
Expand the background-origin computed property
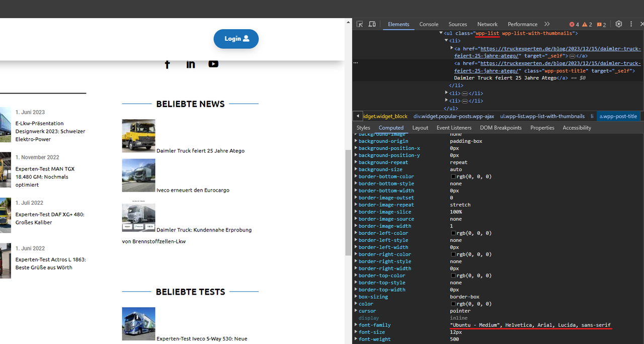click(356, 141)
